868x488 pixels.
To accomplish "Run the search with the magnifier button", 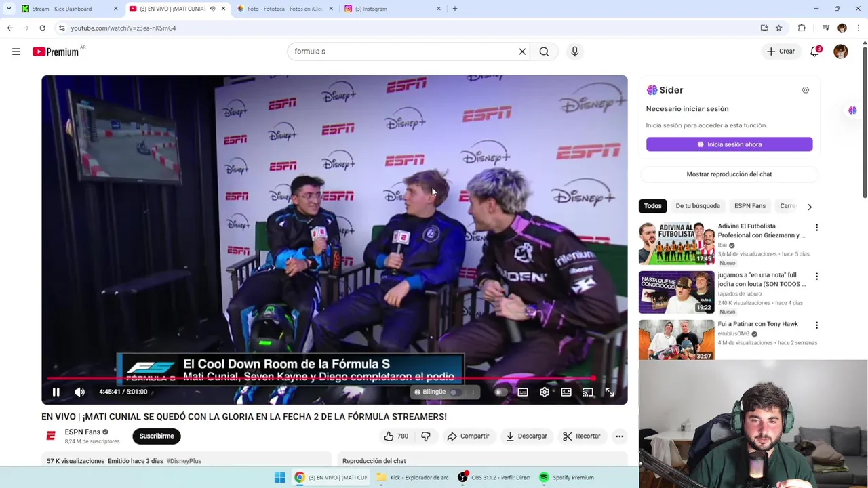I will click(x=544, y=52).
